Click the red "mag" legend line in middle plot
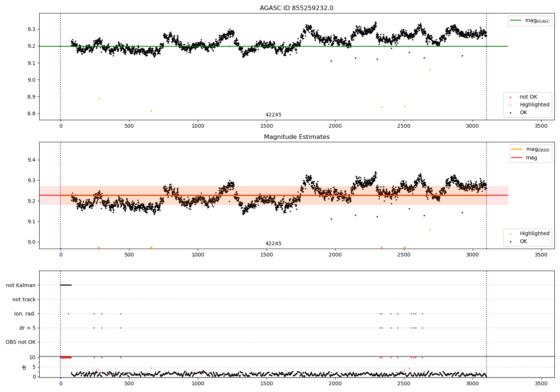Image resolution: width=560 pixels, height=392 pixels. pyautogui.click(x=517, y=158)
